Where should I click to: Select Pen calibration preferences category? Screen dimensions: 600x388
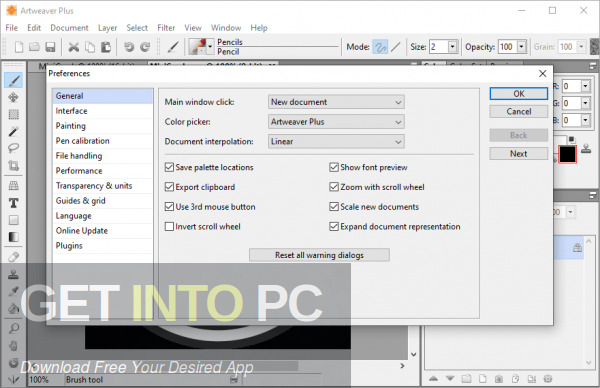pos(103,141)
